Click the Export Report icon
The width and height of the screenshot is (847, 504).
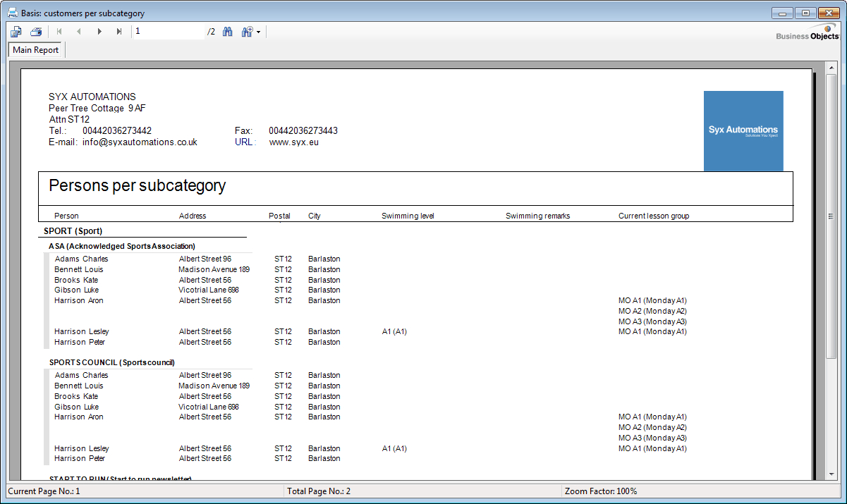click(16, 32)
